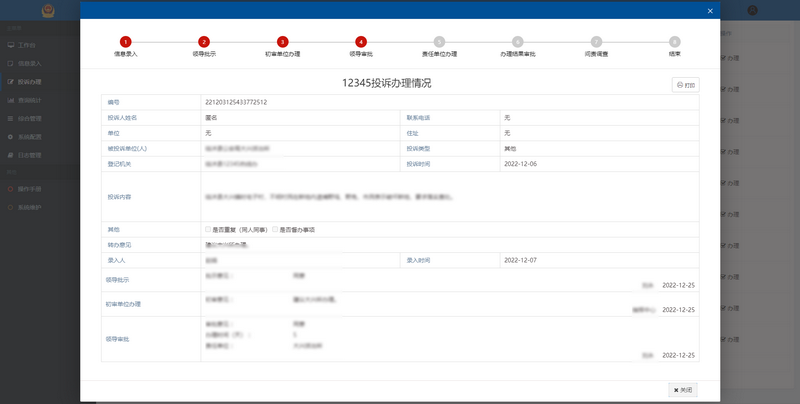This screenshot has height=404, width=800.
Task: Click the 住址 field label
Action: (412, 133)
